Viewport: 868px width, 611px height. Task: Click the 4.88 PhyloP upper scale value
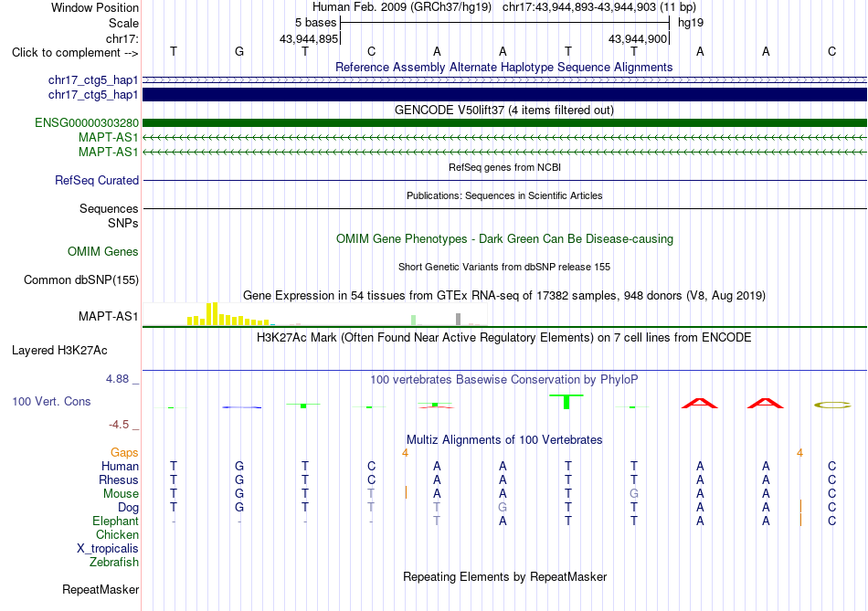[117, 379]
